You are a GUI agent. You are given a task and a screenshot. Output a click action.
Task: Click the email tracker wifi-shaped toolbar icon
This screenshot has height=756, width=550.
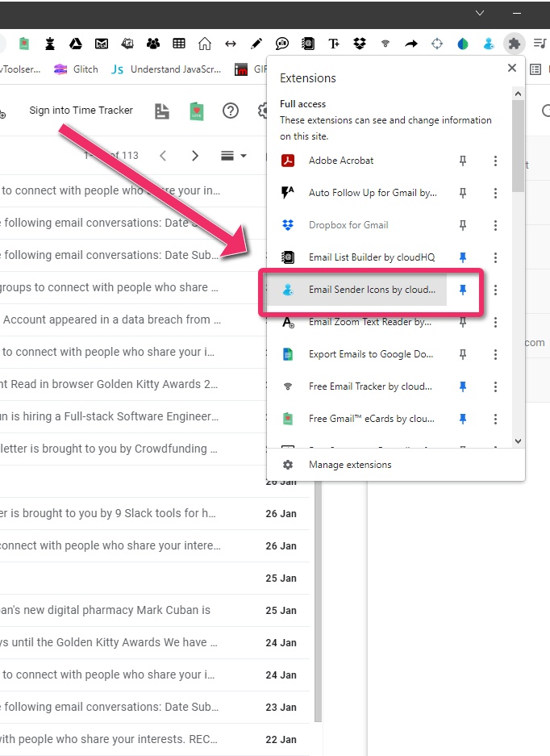tap(385, 44)
